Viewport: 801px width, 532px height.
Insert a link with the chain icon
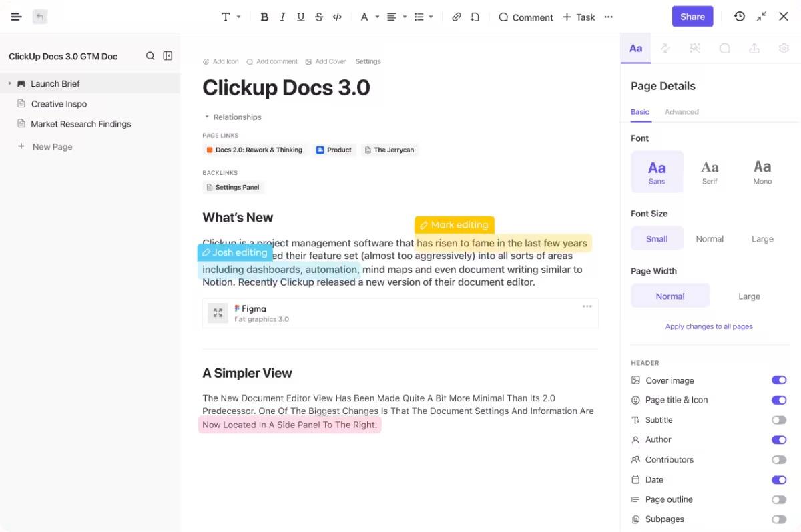457,17
